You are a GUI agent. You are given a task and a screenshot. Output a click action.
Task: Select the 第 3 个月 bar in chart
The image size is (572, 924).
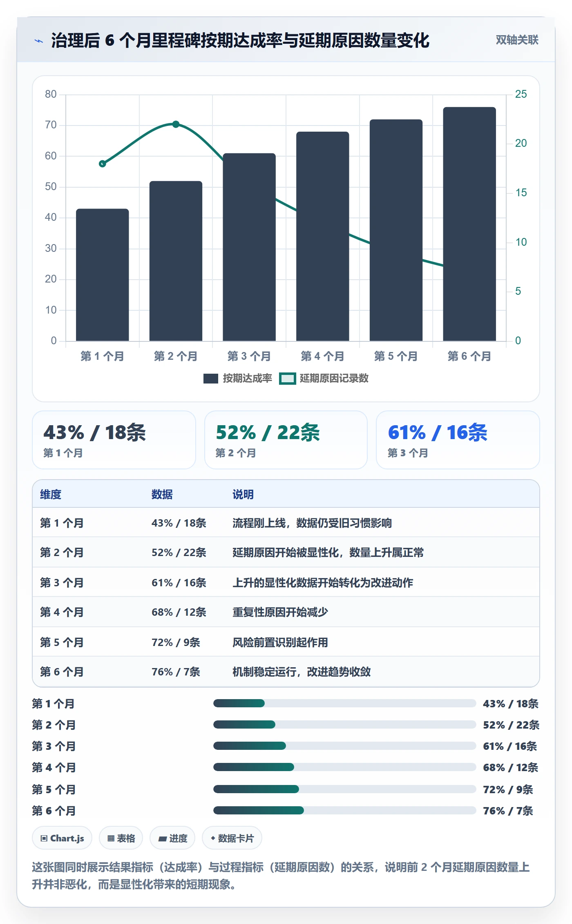(x=249, y=247)
